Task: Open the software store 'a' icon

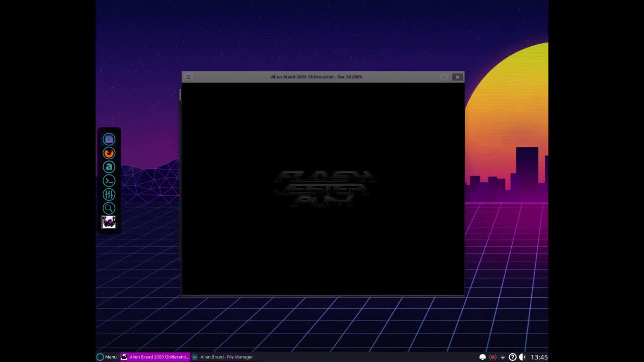Action: point(109,167)
